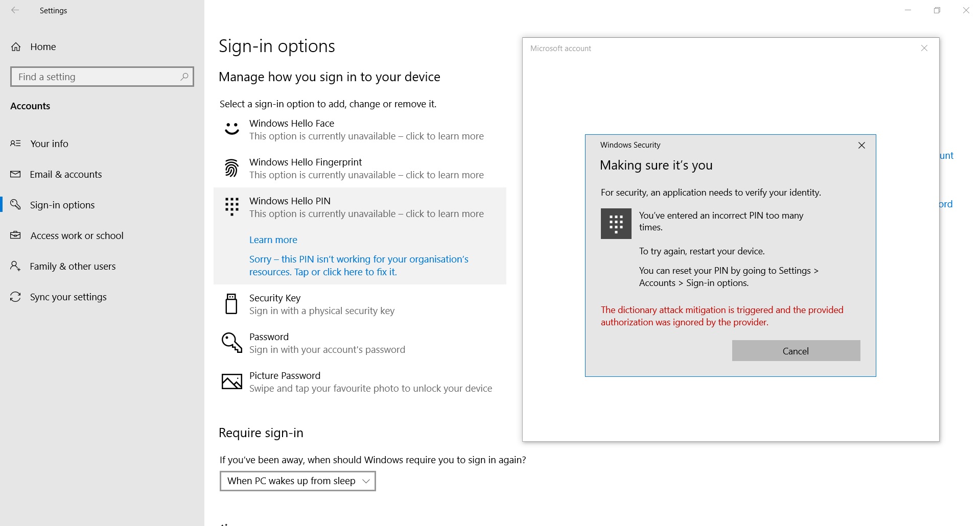Cancel the Windows Security dialog
The image size is (980, 526).
pos(796,351)
